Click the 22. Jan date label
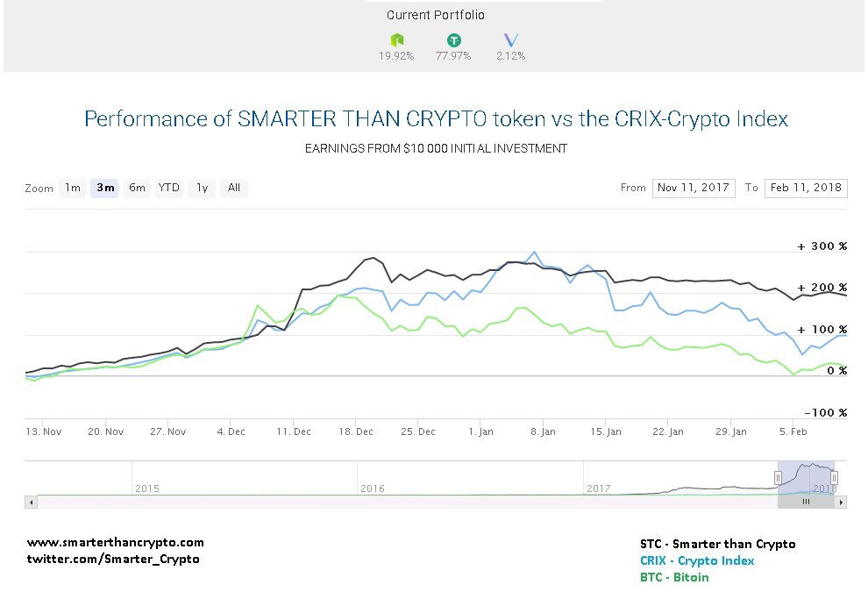This screenshot has width=868, height=599. click(x=667, y=431)
